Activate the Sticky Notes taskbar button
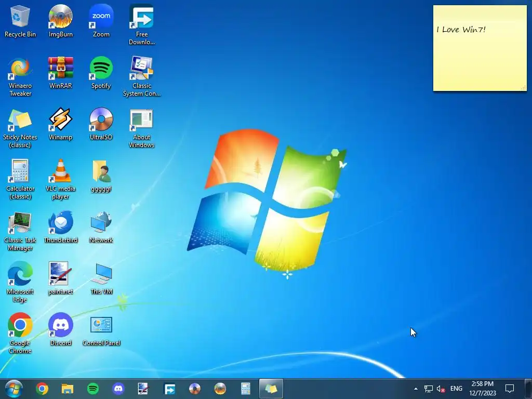The image size is (532, 399). [271, 389]
